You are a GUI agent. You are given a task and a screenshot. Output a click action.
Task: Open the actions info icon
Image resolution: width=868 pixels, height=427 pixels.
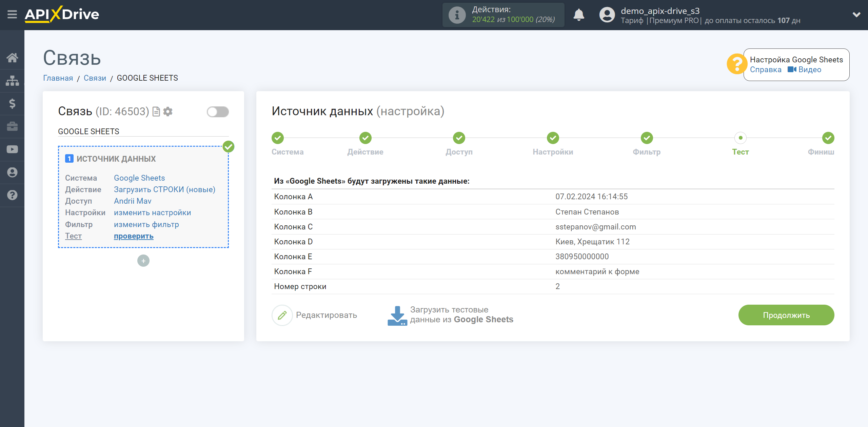click(457, 15)
